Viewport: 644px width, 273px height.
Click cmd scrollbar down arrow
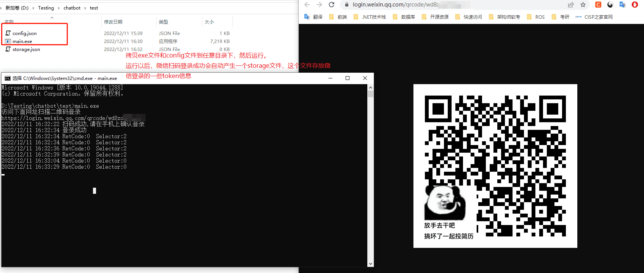pos(371,264)
